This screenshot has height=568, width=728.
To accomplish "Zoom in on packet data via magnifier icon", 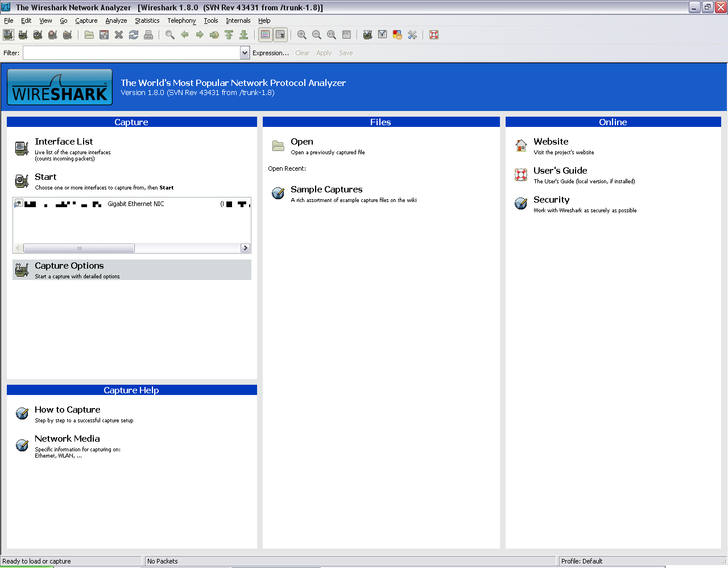I will pos(301,35).
